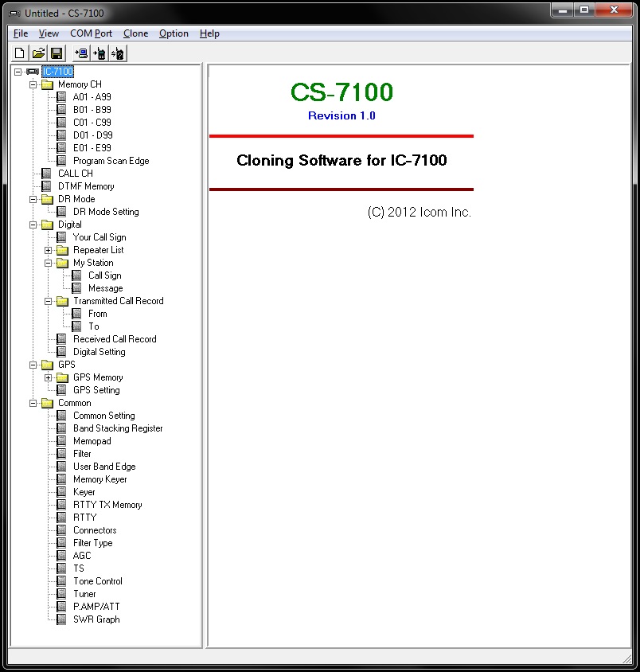Expand the Repeater List folder
Screen dimensions: 640x672
(48, 250)
